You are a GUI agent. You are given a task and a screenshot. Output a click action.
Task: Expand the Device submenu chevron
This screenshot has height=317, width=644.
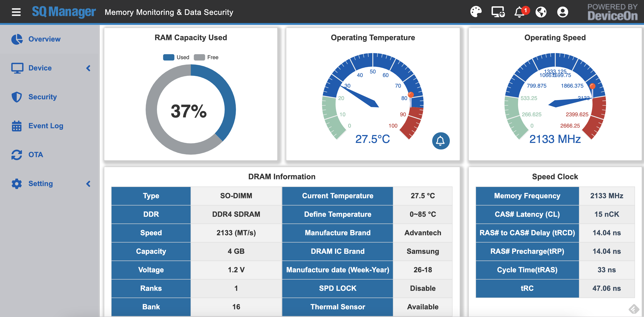pyautogui.click(x=88, y=68)
